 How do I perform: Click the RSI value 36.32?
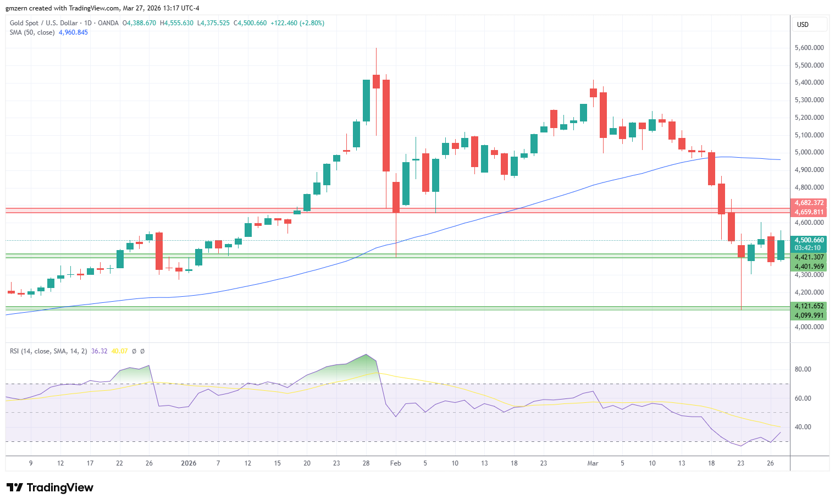tap(99, 351)
